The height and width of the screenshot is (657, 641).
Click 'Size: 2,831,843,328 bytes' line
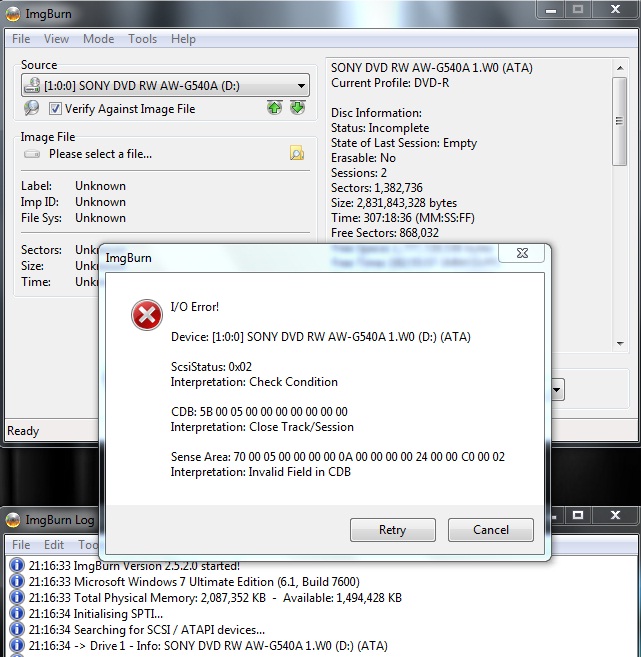click(394, 203)
